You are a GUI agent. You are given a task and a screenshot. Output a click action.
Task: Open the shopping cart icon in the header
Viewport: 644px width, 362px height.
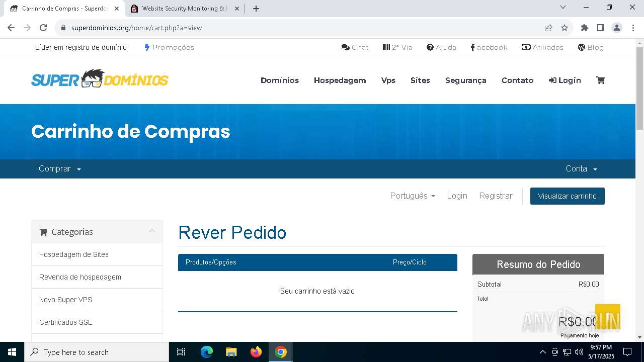point(600,80)
